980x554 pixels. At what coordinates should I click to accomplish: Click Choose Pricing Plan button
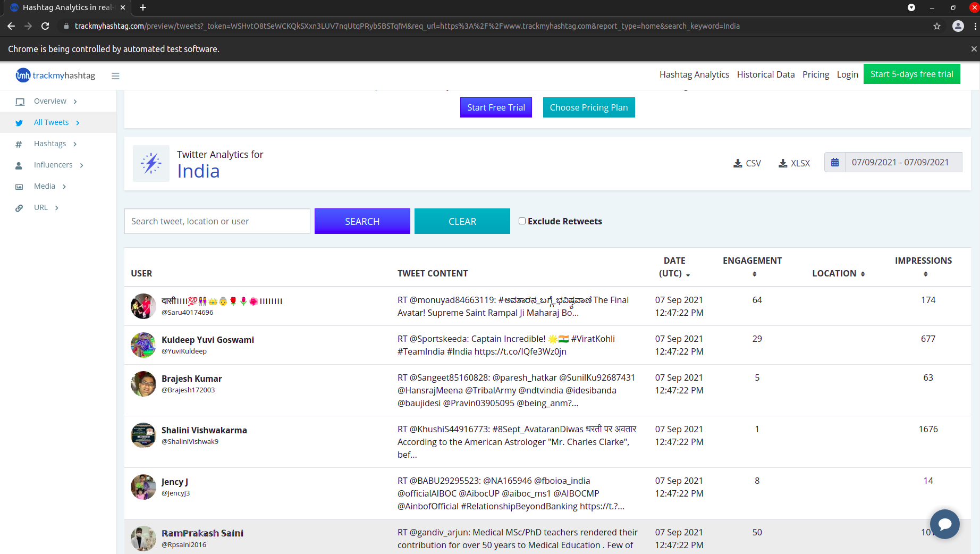click(589, 107)
